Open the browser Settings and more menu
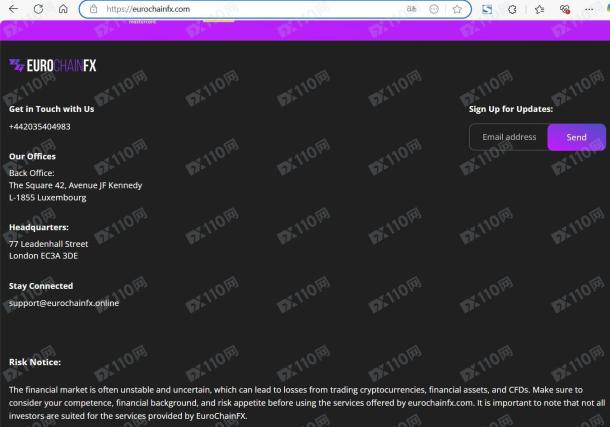 [x=589, y=9]
